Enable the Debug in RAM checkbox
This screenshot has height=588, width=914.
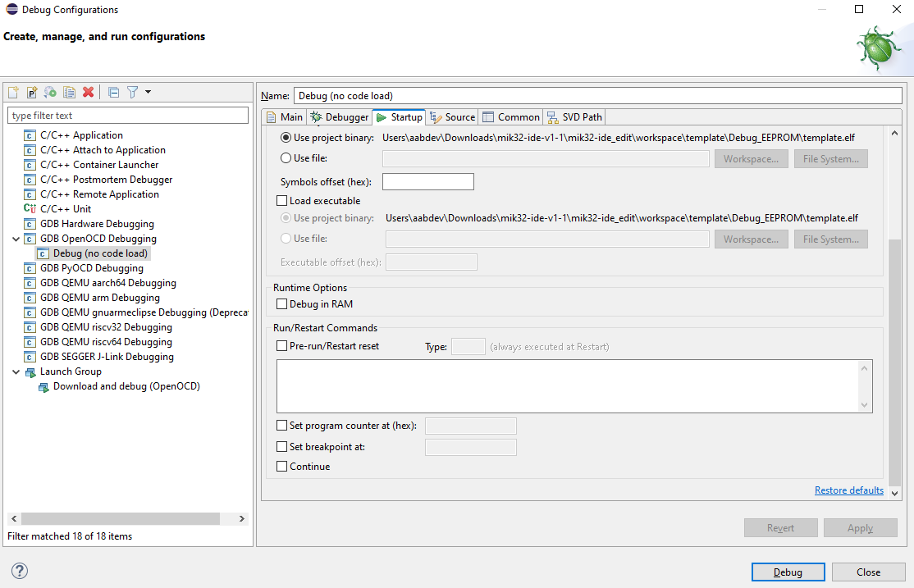coord(281,304)
